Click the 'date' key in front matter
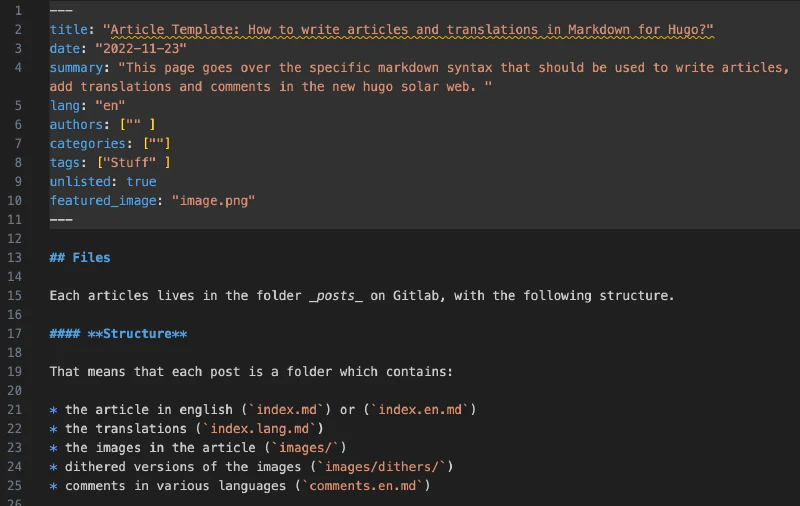 coord(65,48)
